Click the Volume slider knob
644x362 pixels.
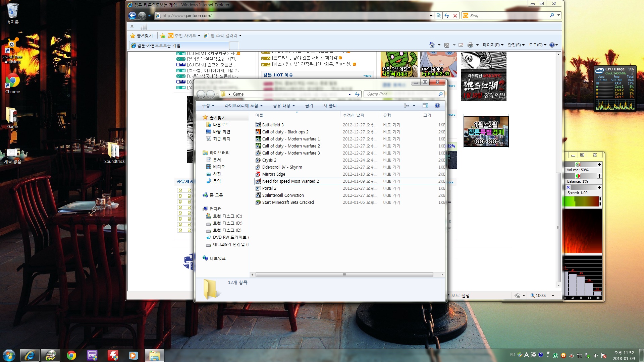578,165
